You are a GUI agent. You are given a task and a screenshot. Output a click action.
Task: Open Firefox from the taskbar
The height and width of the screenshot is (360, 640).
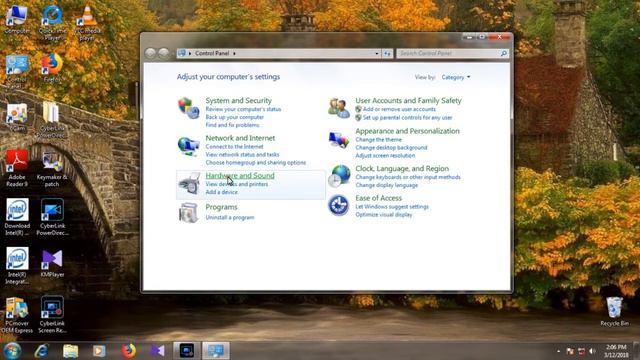click(x=129, y=351)
